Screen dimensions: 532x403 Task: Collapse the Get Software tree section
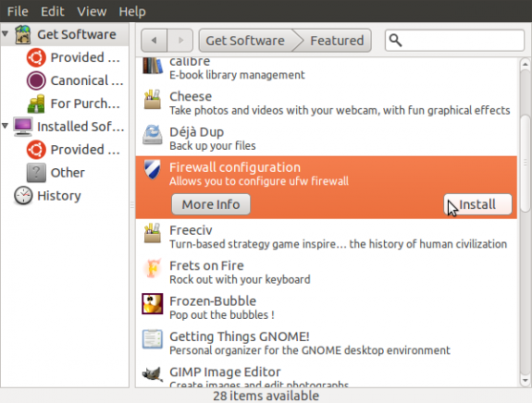tap(6, 34)
